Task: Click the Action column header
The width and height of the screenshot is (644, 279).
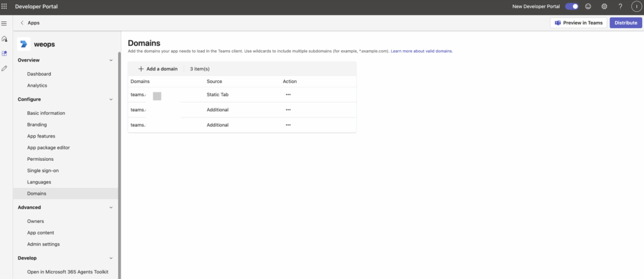Action: click(289, 82)
